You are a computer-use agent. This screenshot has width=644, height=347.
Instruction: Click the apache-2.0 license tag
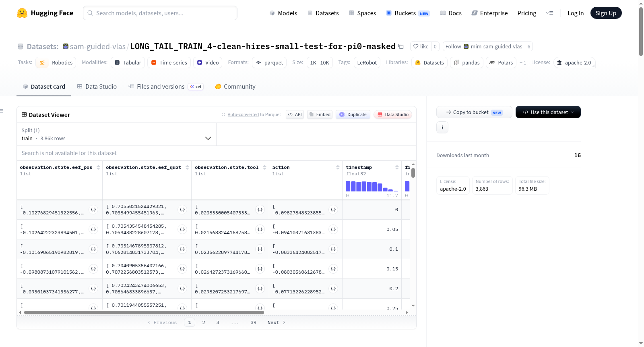[x=574, y=62]
